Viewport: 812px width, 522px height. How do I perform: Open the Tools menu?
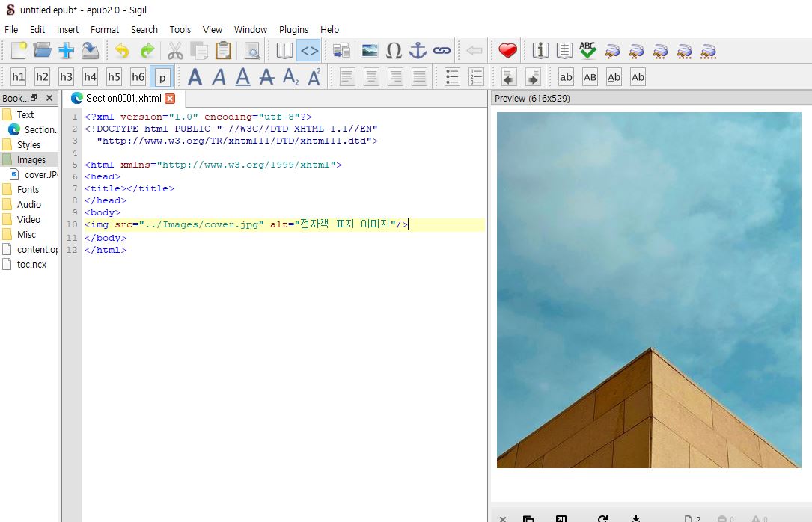[x=180, y=29]
